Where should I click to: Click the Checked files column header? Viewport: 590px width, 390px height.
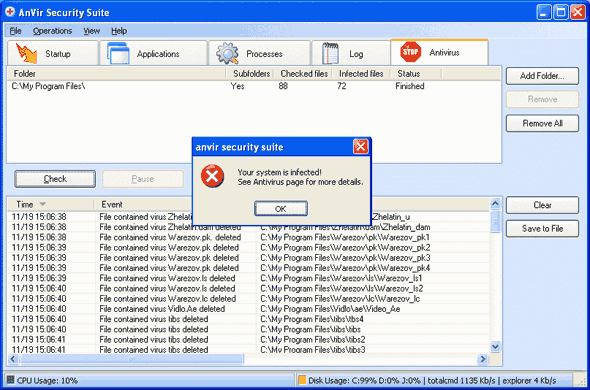(x=304, y=74)
